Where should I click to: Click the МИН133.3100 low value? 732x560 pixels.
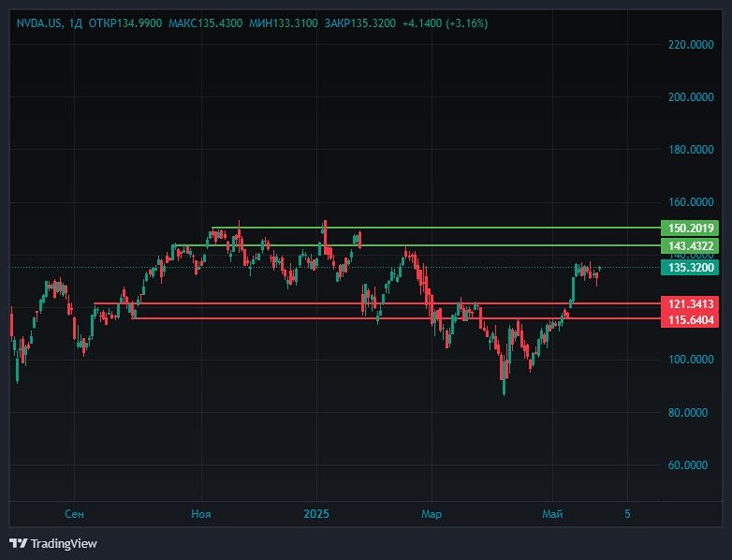284,22
